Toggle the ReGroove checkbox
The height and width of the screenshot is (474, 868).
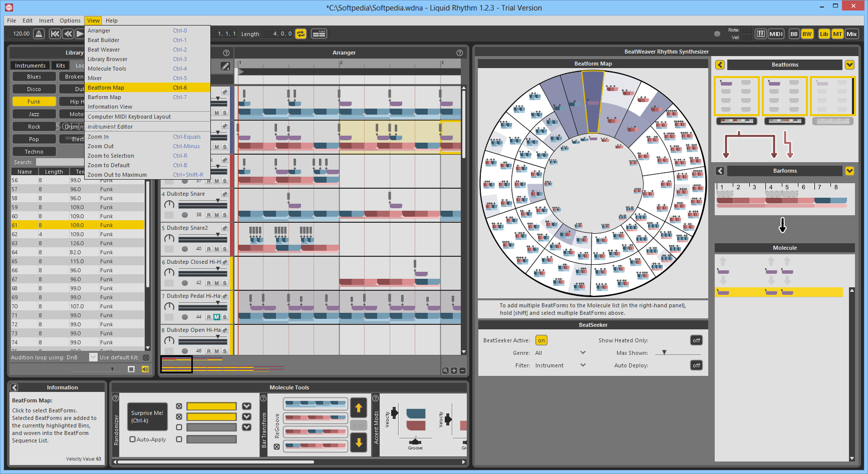coord(276,446)
